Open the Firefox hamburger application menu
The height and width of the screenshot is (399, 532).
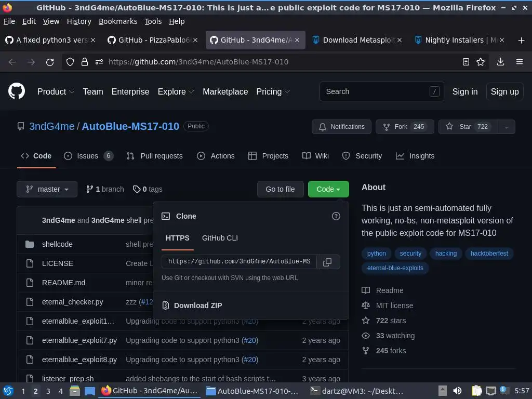520,62
